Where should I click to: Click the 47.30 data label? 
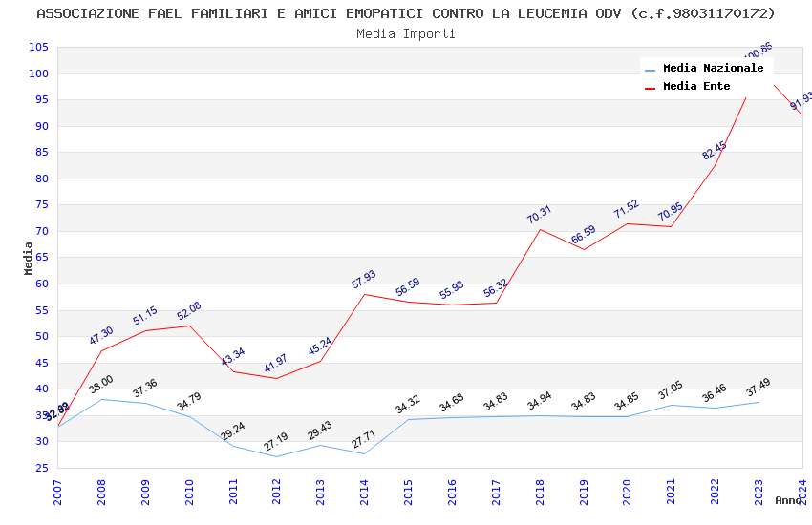coord(101,336)
